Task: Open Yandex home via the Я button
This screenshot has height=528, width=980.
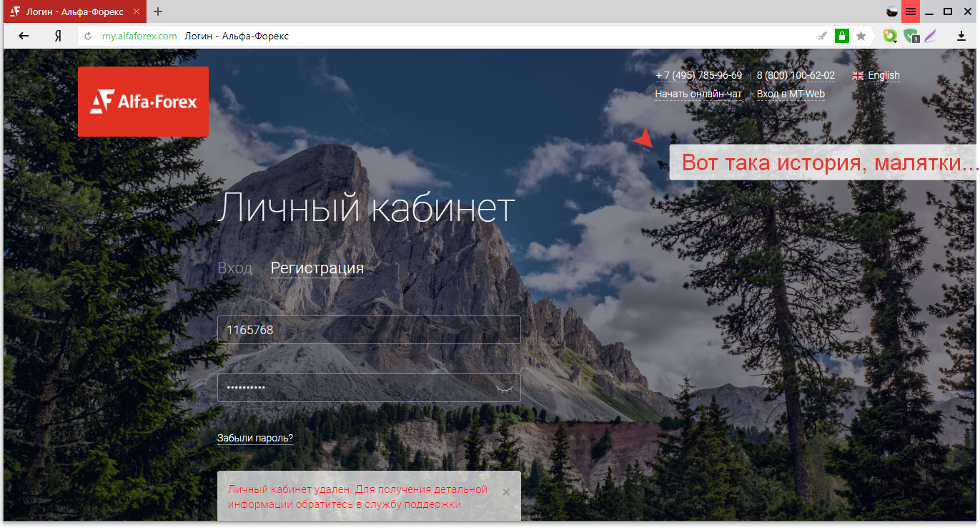Action: [58, 36]
